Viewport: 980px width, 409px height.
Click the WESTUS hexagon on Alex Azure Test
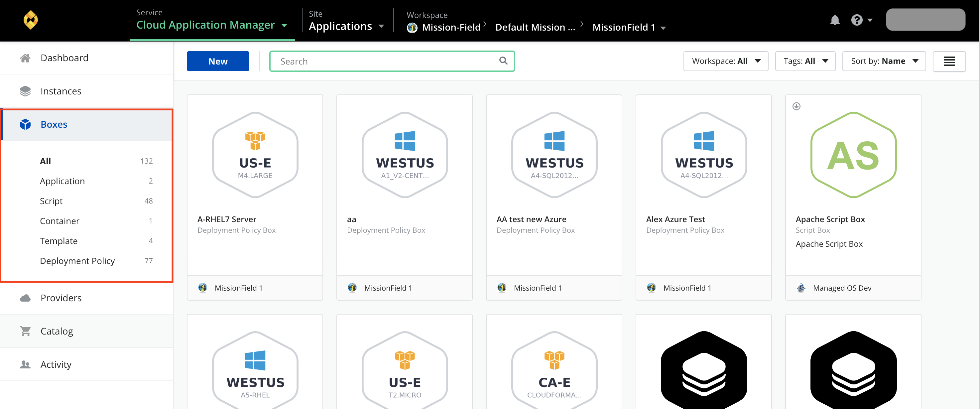coord(704,155)
